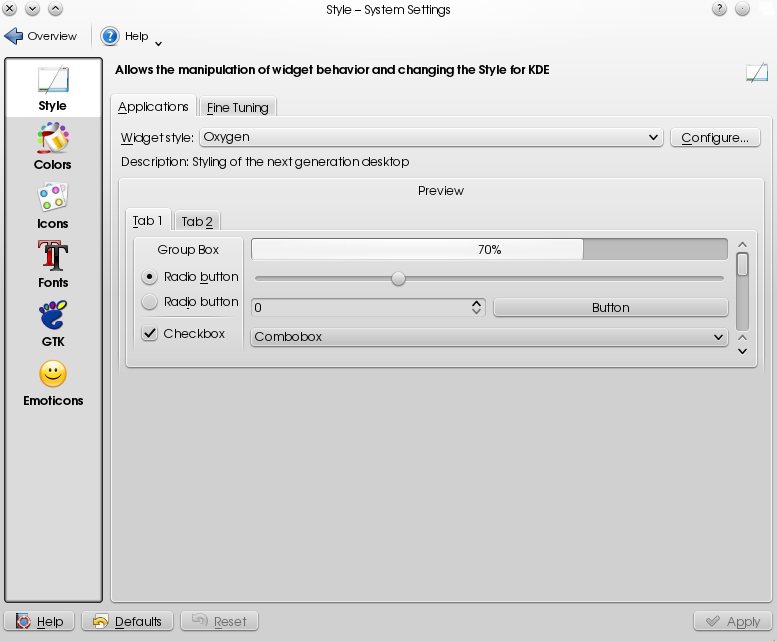
Task: Click the spinbox arrows in preview
Action: (476, 308)
